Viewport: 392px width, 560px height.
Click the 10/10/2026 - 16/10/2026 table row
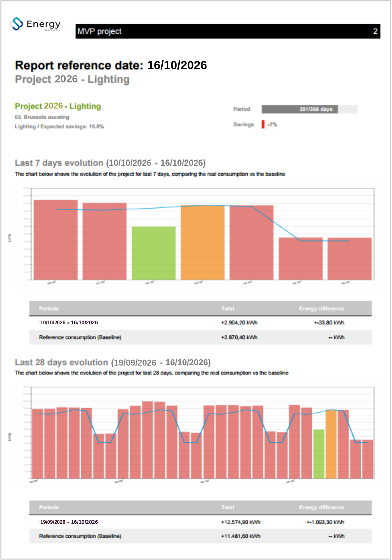(200, 322)
